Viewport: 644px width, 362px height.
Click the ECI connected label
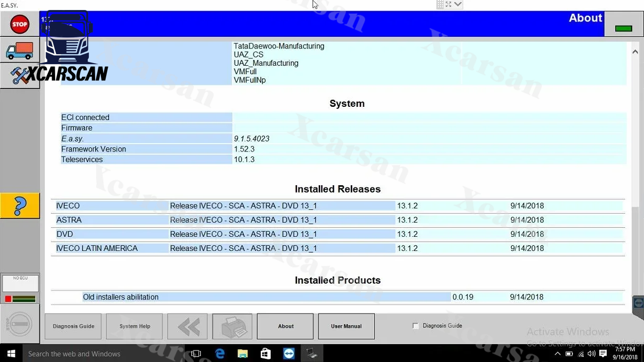pyautogui.click(x=85, y=117)
